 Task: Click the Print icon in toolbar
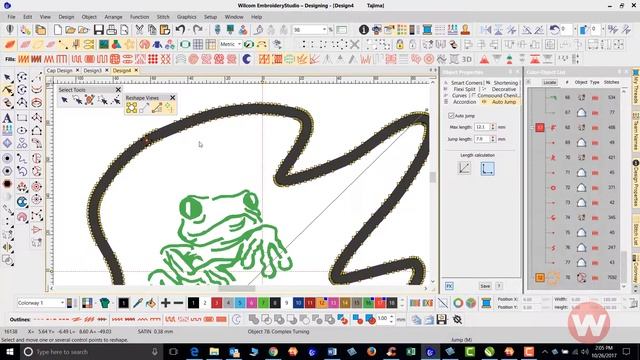point(111,30)
